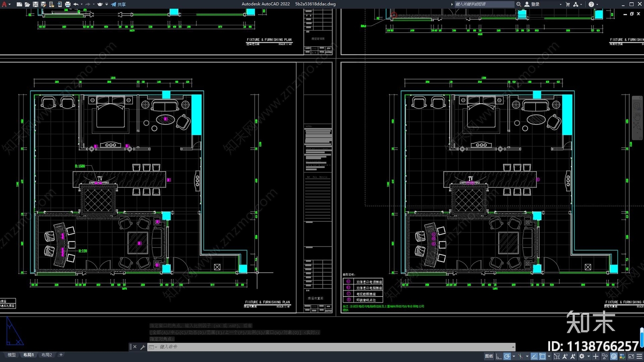Image resolution: width=644 pixels, height=362 pixels.
Task: Open a file via folder icon
Action: [27, 4]
